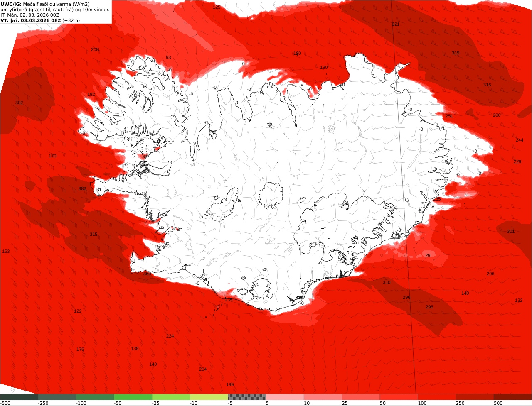
Task: Click the '192' flux value on the map
Action: click(x=91, y=95)
